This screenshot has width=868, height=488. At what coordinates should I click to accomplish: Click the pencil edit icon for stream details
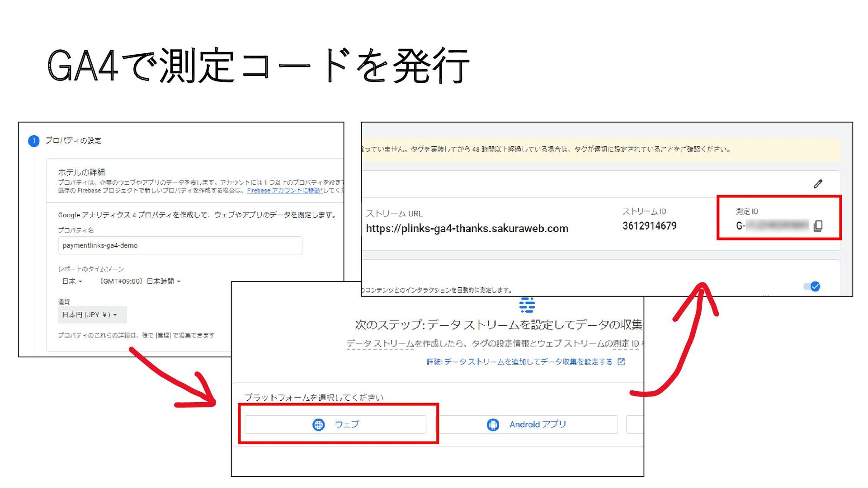(818, 184)
